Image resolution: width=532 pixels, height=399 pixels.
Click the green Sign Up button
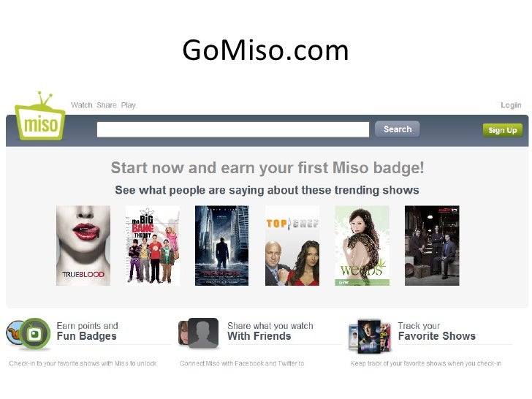[x=503, y=130]
